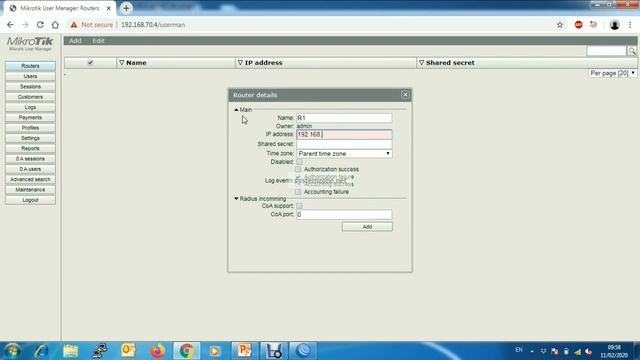The height and width of the screenshot is (360, 640).
Task: View the Logs section
Action: click(x=30, y=107)
